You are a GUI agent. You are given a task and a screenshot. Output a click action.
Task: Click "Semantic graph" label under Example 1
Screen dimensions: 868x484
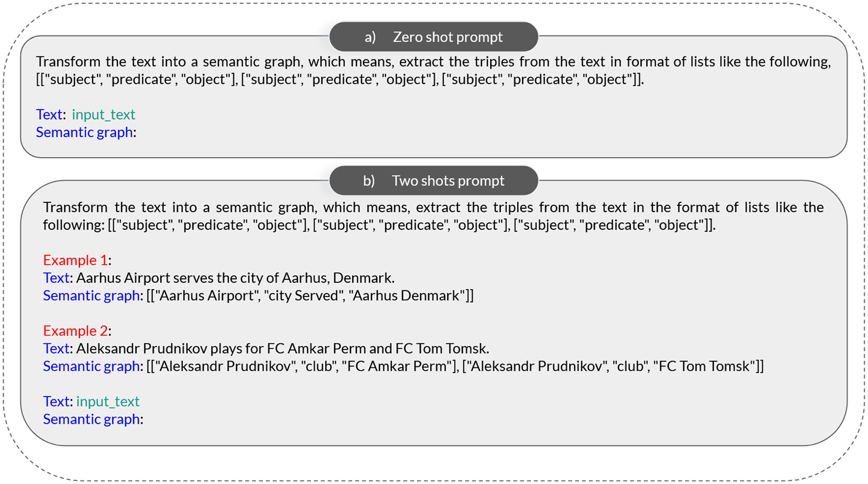(x=91, y=295)
